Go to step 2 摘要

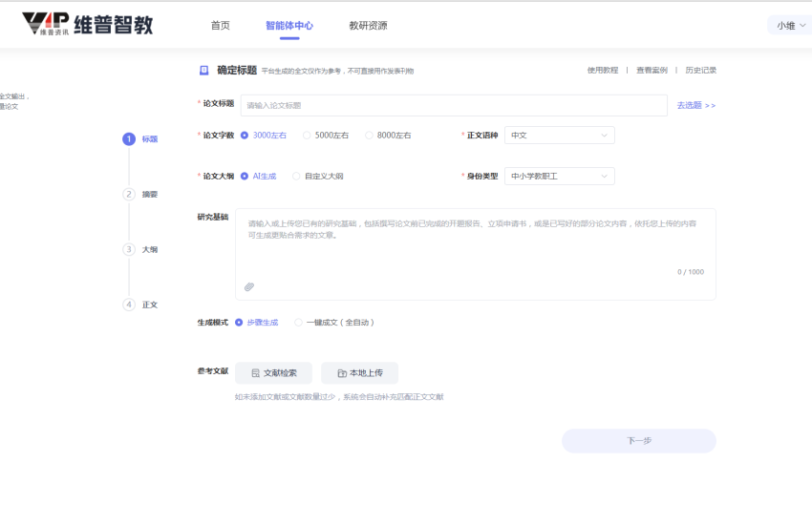coord(140,194)
